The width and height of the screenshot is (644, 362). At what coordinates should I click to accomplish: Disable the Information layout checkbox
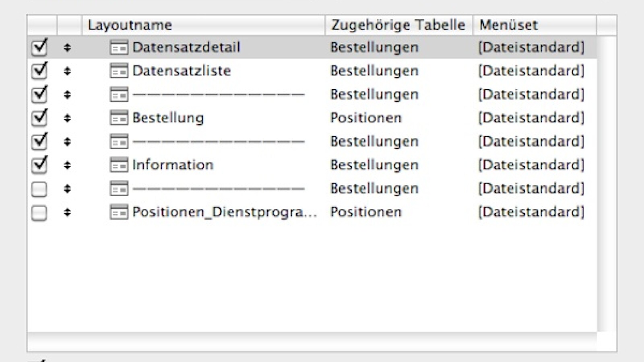tap(39, 165)
